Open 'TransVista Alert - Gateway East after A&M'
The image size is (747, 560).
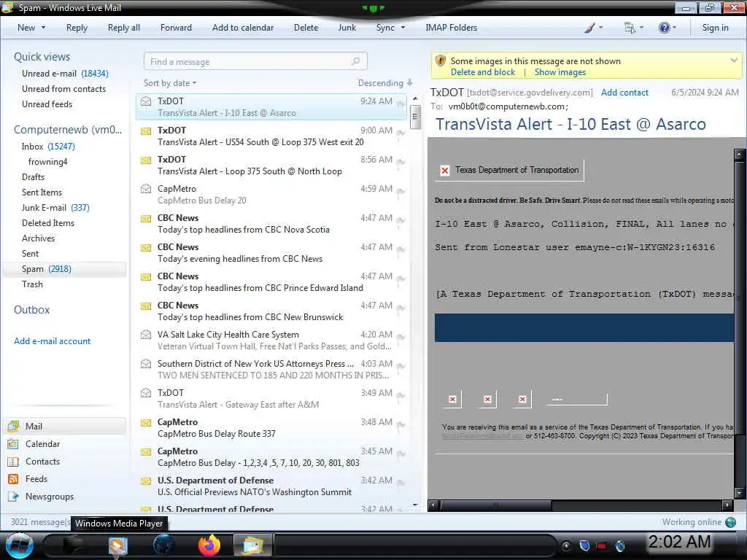click(271, 399)
